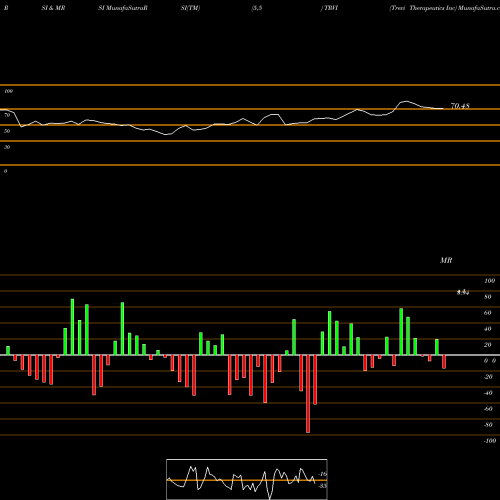Click the -35 label in mini chart
This screenshot has height=500, width=500.
[x=323, y=486]
